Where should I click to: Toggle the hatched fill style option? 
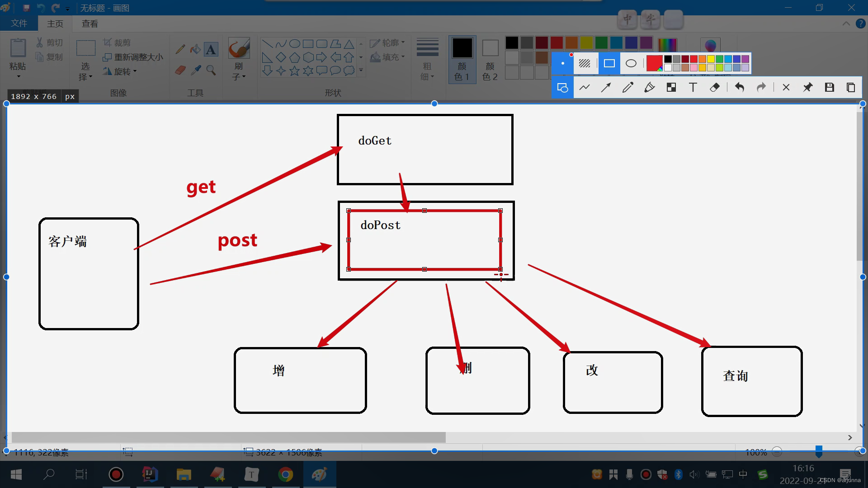[x=585, y=64]
